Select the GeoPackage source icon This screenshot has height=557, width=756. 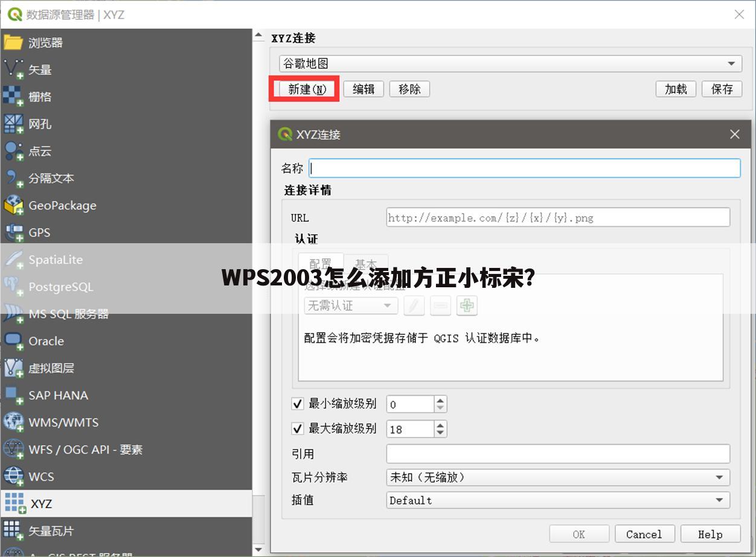(13, 205)
